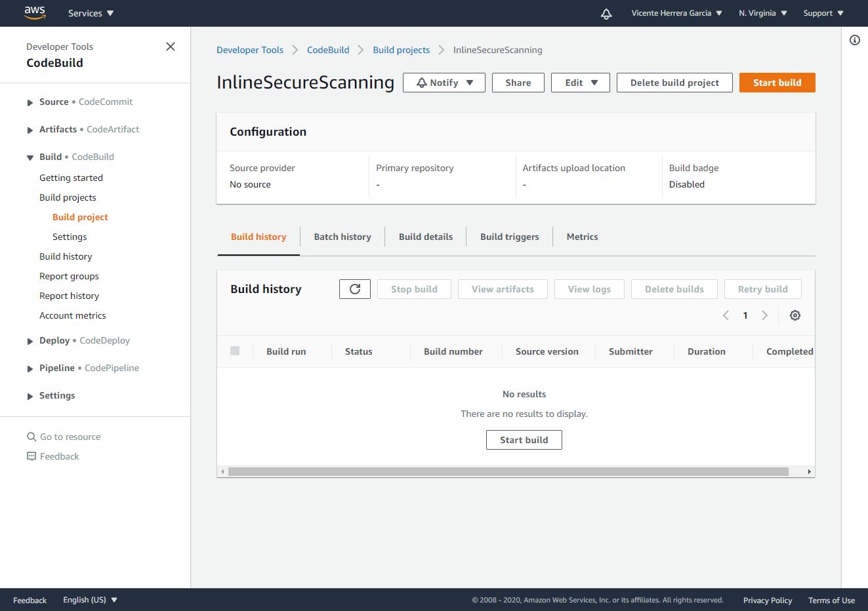Click the Status column header
Viewport: 868px width, 611px height.
[x=359, y=351]
